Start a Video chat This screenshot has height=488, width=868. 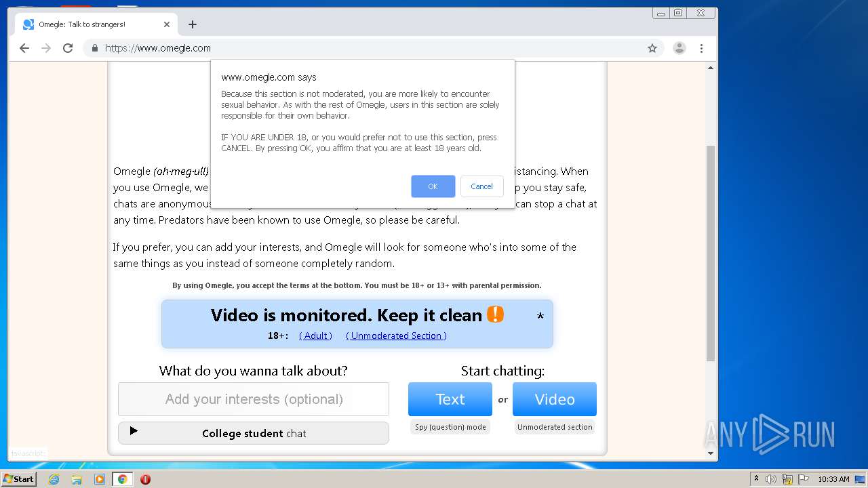555,399
